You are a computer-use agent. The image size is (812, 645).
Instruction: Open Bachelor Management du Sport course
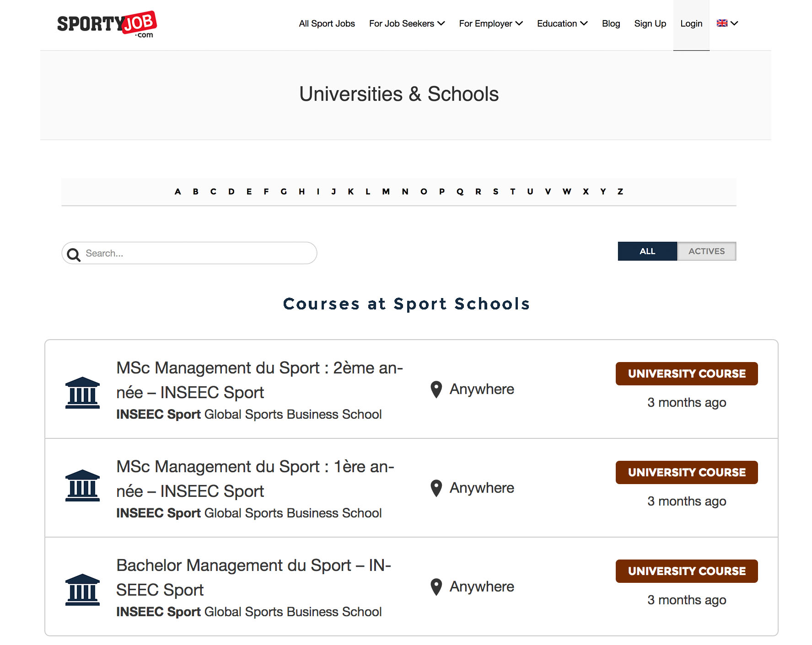click(x=254, y=578)
